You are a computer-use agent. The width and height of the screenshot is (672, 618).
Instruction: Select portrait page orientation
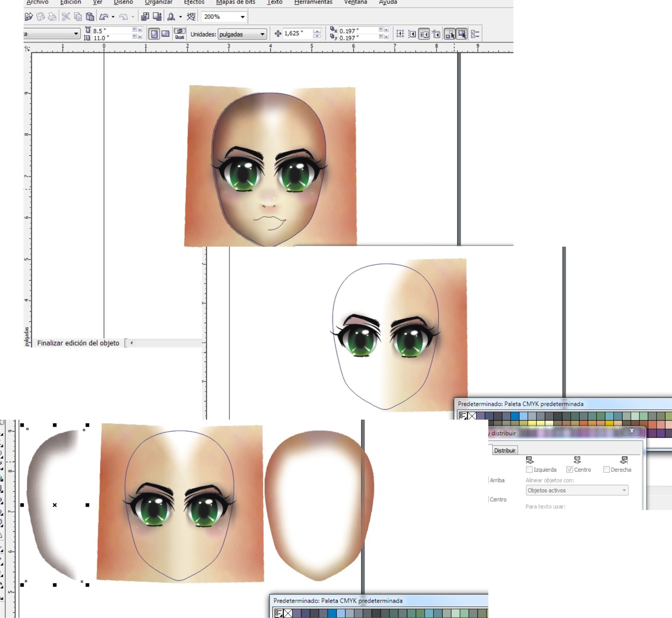(x=154, y=34)
